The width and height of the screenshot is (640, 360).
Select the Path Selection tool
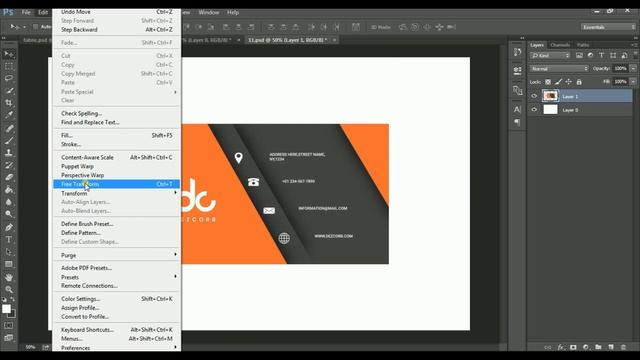click(9, 252)
